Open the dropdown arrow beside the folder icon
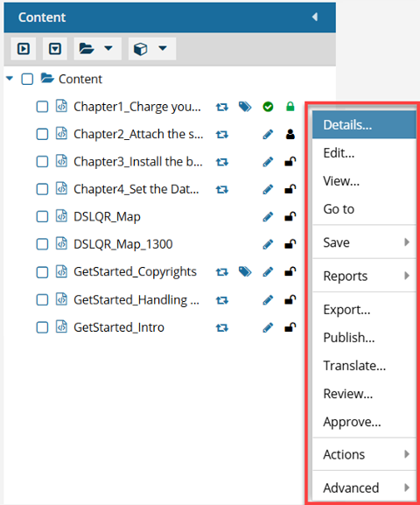 [x=108, y=48]
